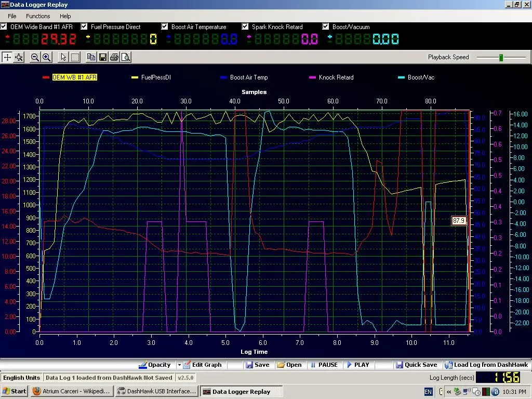This screenshot has width=532, height=399.
Task: Click the Knock Retard legend entry
Action: tap(331, 77)
